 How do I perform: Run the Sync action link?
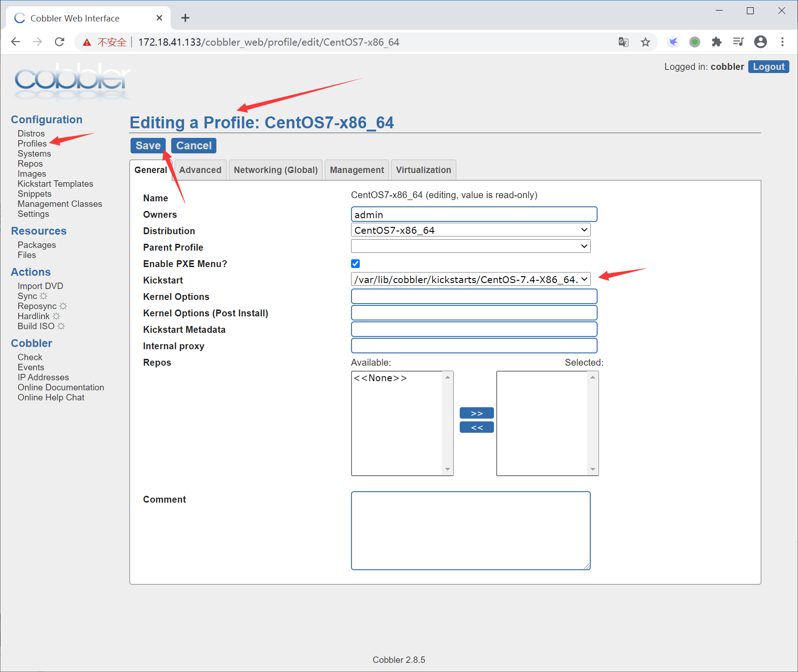point(27,296)
